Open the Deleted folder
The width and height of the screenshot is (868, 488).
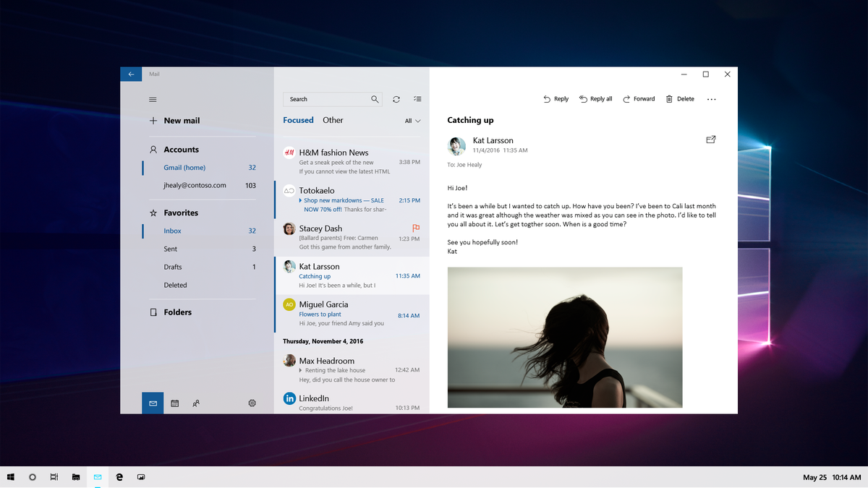[x=200, y=286]
